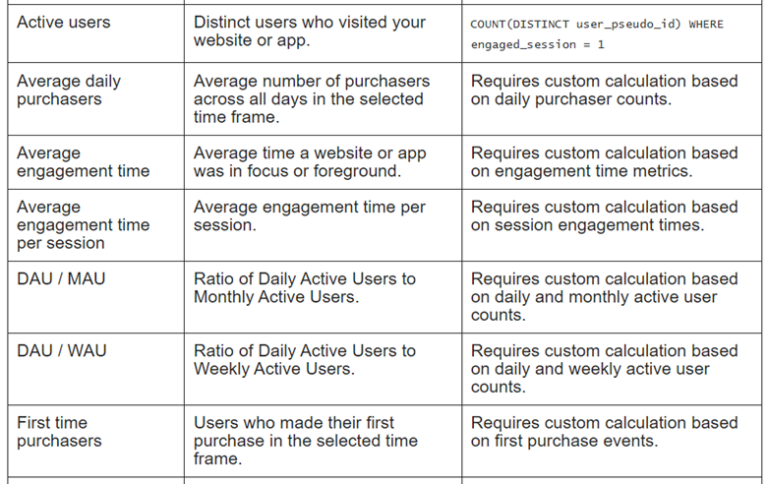The image size is (768, 484).
Task: Click the description about app in focus or foreground
Action: tap(310, 162)
